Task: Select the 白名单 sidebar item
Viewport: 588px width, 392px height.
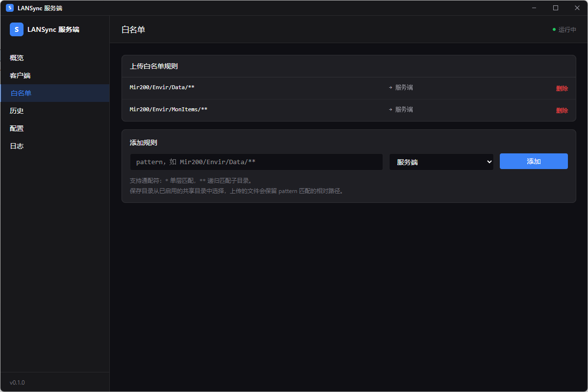Action: (x=55, y=93)
